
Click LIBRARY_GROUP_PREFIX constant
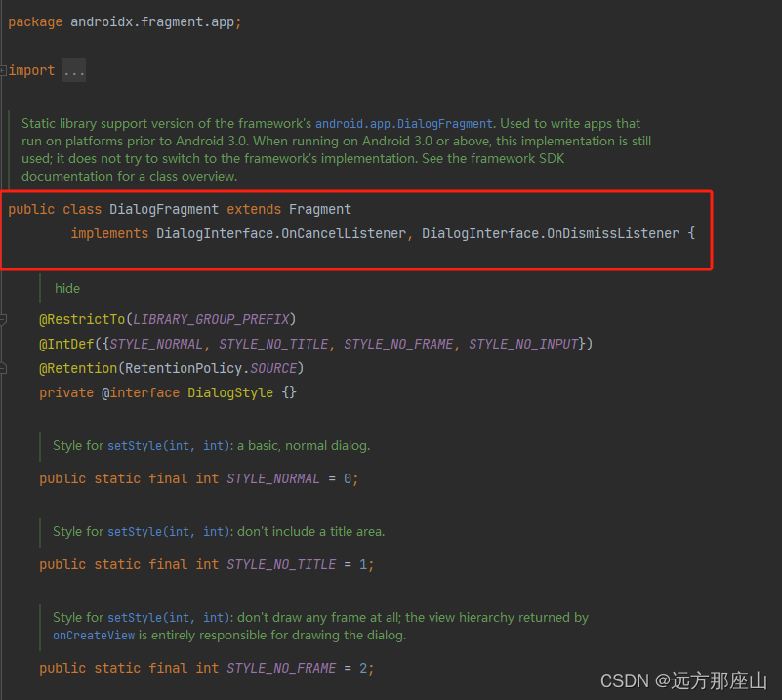click(x=211, y=319)
